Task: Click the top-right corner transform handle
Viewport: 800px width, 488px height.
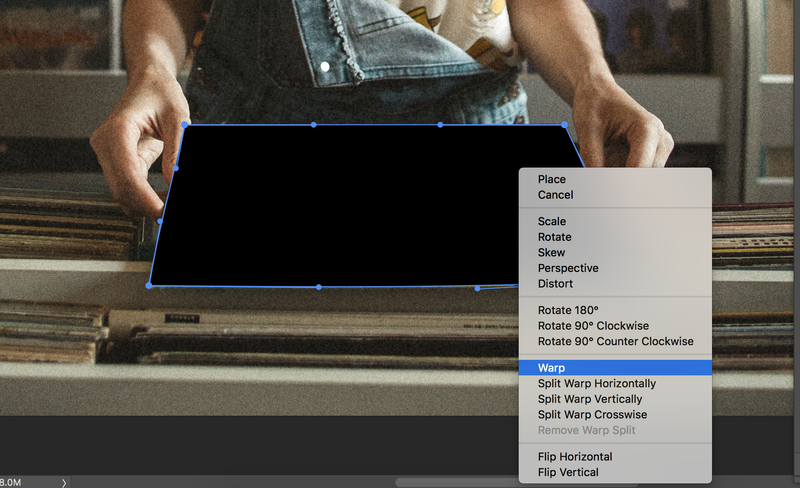Action: [x=564, y=125]
